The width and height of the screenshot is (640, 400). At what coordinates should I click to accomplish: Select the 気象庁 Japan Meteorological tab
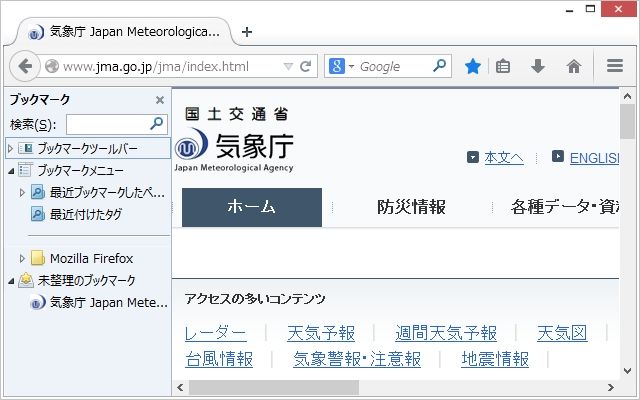pyautogui.click(x=124, y=32)
